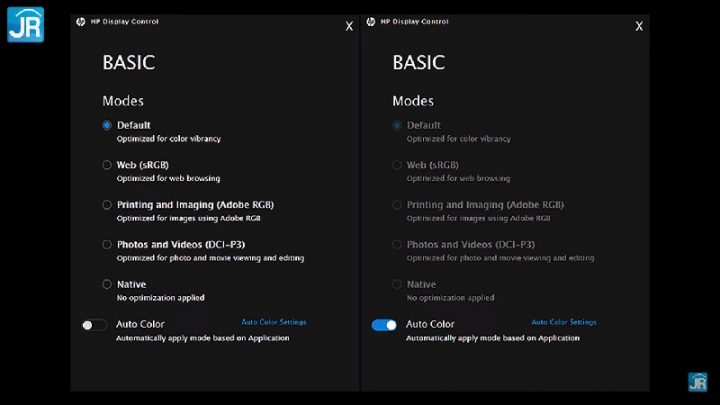The width and height of the screenshot is (720, 405).
Task: Open Auto Color Settings in right window
Action: 564,322
